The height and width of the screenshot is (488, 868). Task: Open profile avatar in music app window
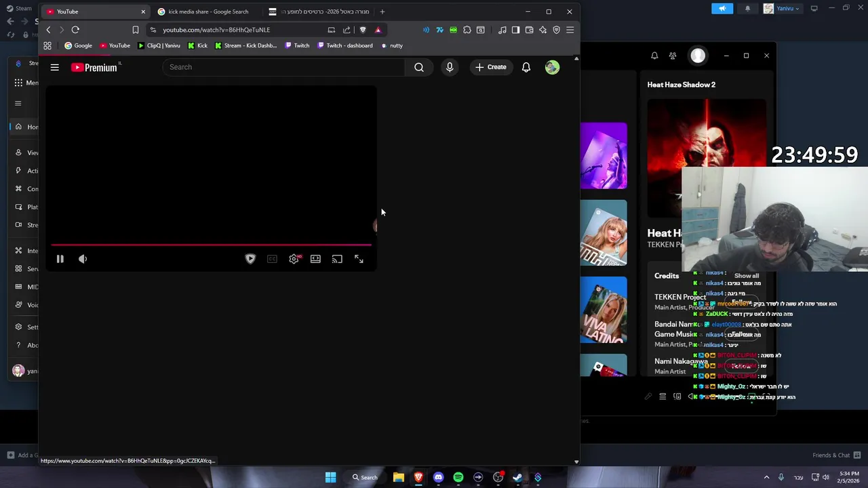(x=698, y=56)
